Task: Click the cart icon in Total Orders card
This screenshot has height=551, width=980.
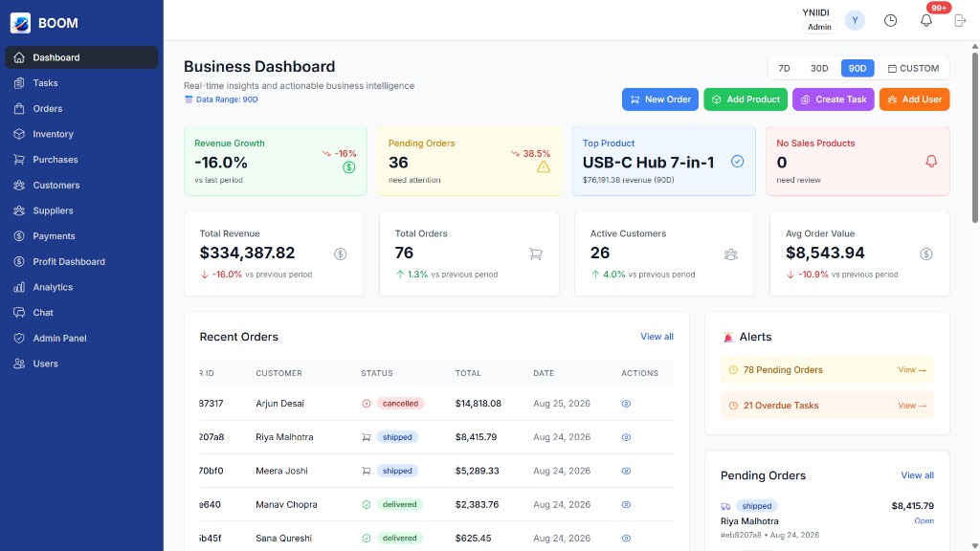Action: coord(536,253)
